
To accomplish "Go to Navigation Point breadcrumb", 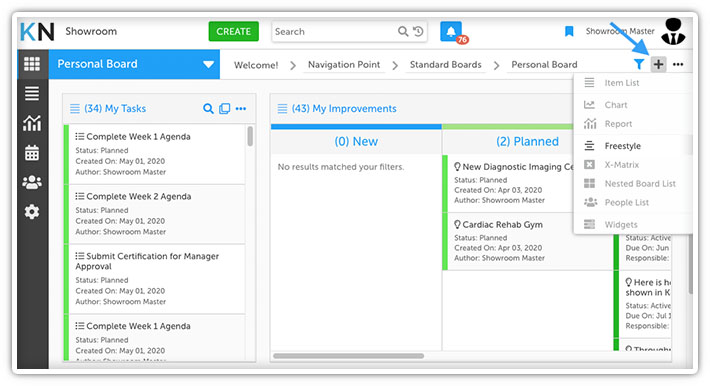I will tap(344, 65).
